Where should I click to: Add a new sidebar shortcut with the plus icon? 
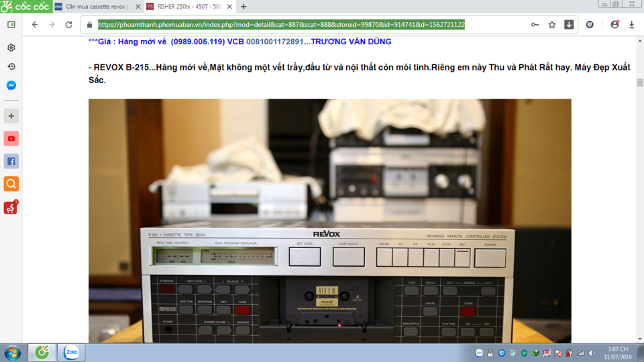[11, 116]
